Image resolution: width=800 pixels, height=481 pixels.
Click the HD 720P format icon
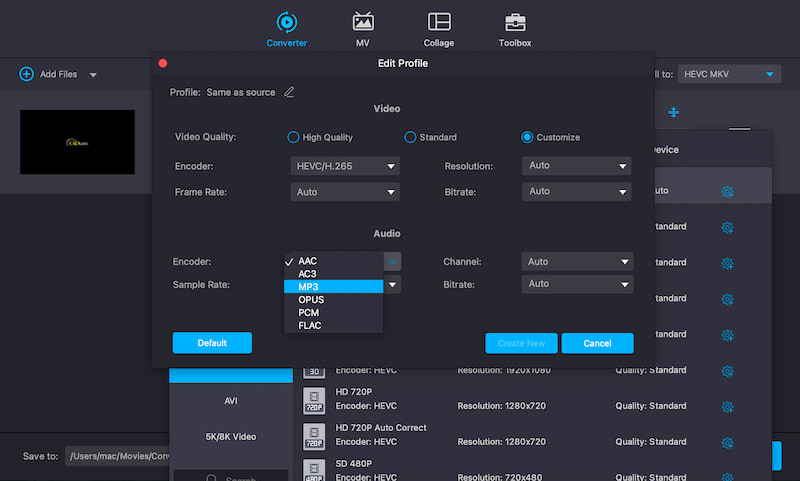314,399
